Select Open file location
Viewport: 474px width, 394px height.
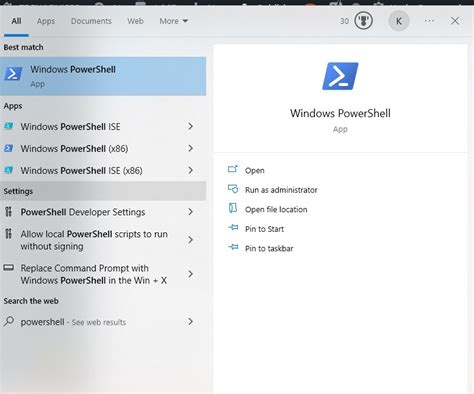click(276, 209)
